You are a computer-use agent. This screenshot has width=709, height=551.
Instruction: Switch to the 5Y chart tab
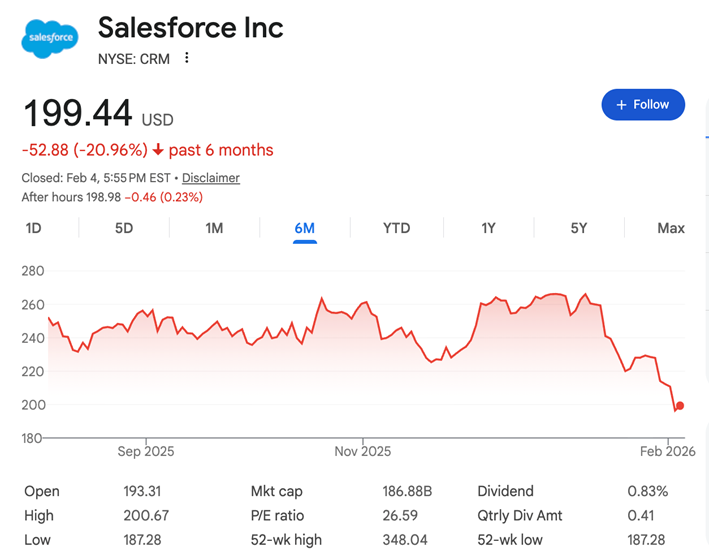pyautogui.click(x=579, y=228)
